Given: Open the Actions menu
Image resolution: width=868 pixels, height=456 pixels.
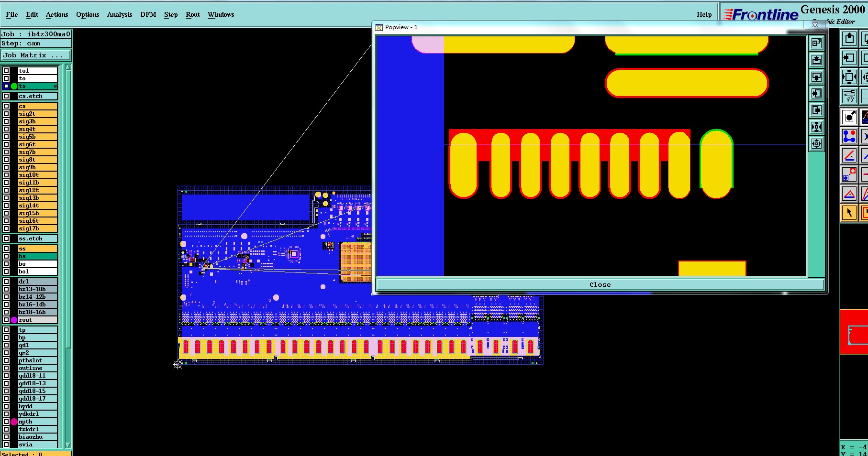Looking at the screenshot, I should (57, 14).
